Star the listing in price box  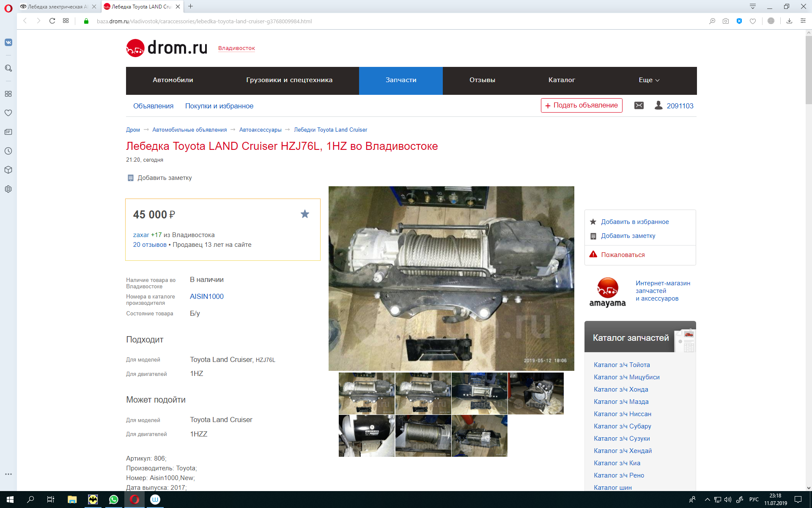pyautogui.click(x=305, y=214)
